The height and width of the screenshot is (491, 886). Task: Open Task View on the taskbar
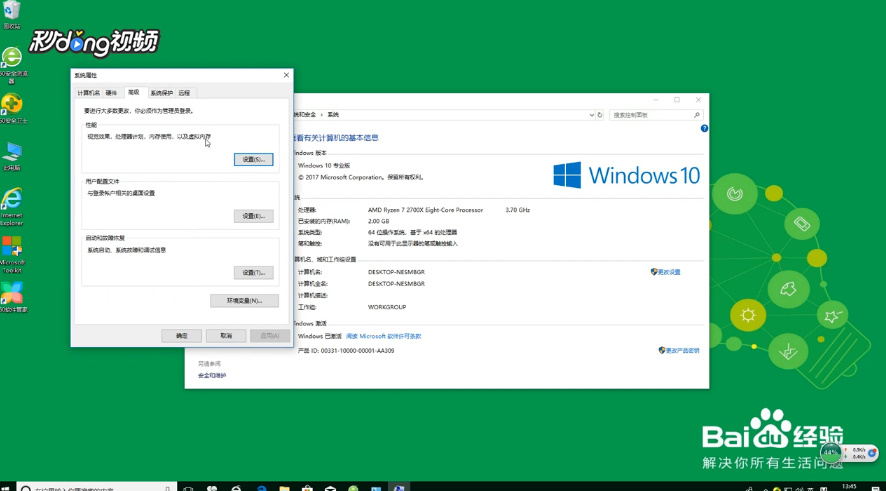click(189, 488)
